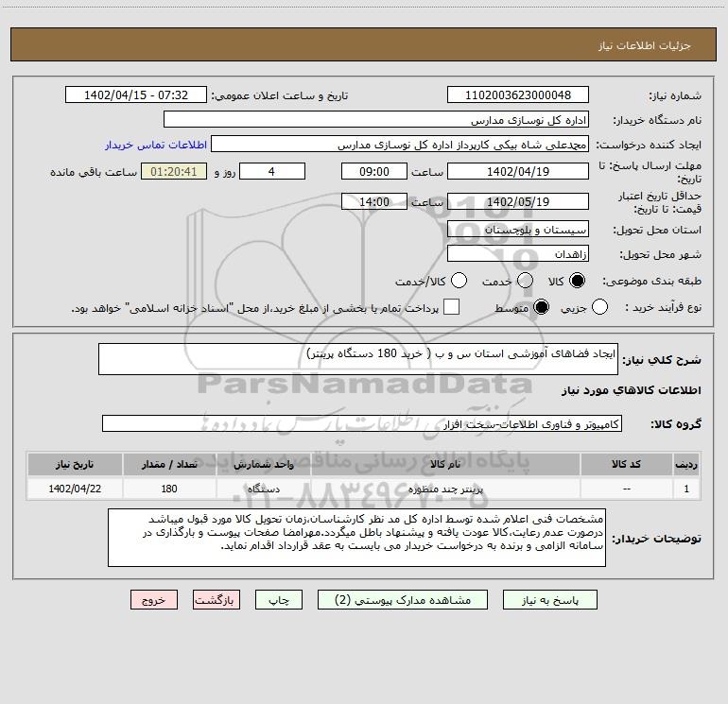Click the delivery province field سیستان و بلوچستان
The height and width of the screenshot is (704, 728).
(x=518, y=229)
